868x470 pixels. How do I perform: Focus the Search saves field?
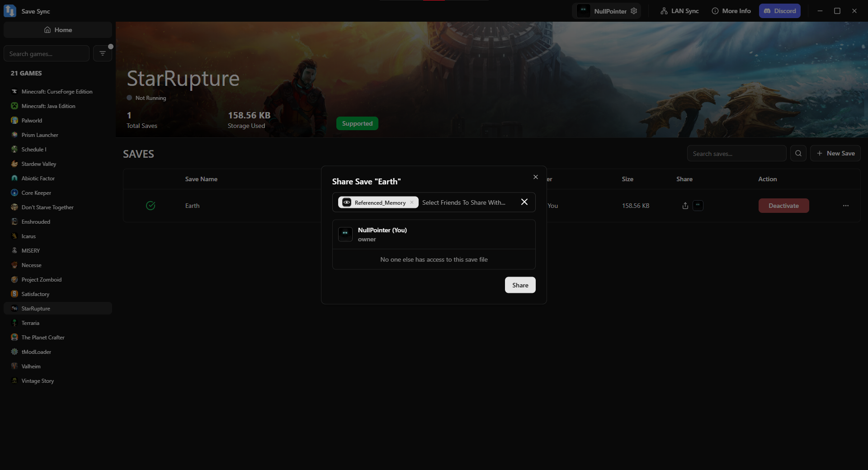point(737,154)
